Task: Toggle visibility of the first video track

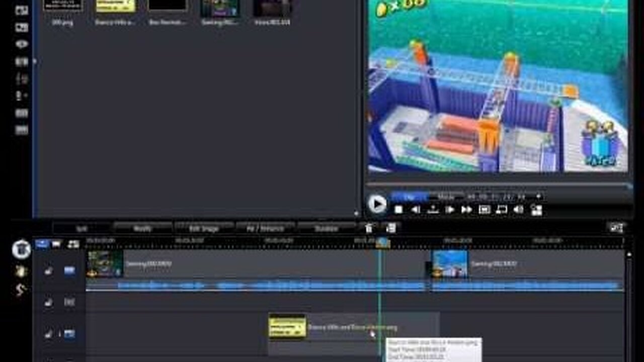Action: [x=69, y=271]
